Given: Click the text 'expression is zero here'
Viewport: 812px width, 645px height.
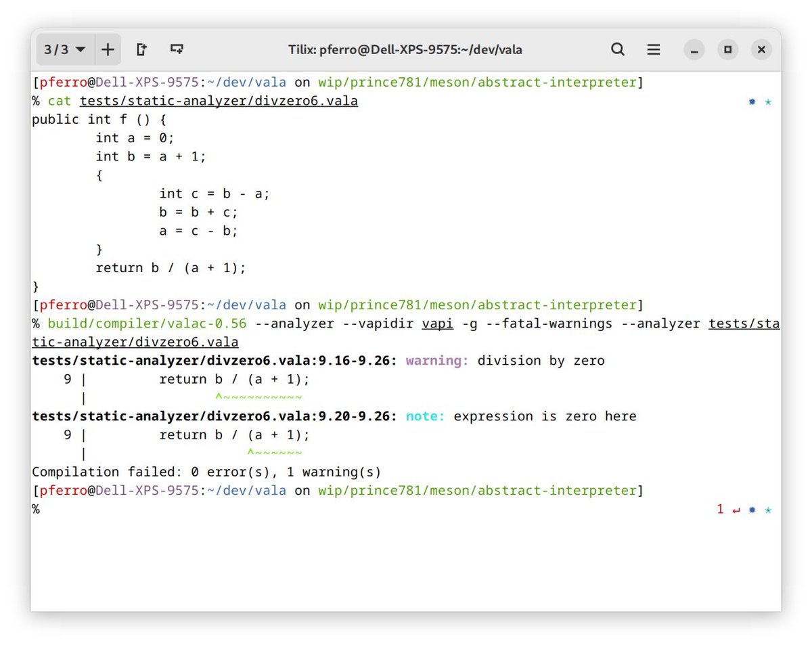Looking at the screenshot, I should click(545, 416).
